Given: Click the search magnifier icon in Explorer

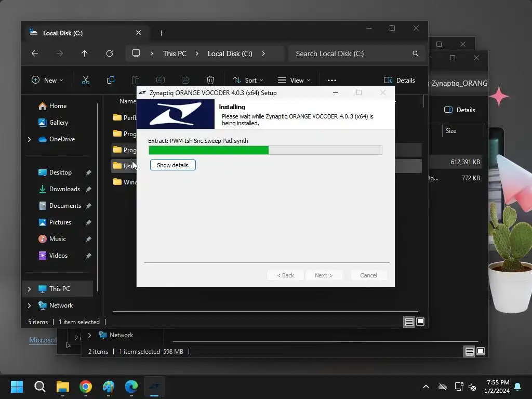Looking at the screenshot, I should (415, 54).
